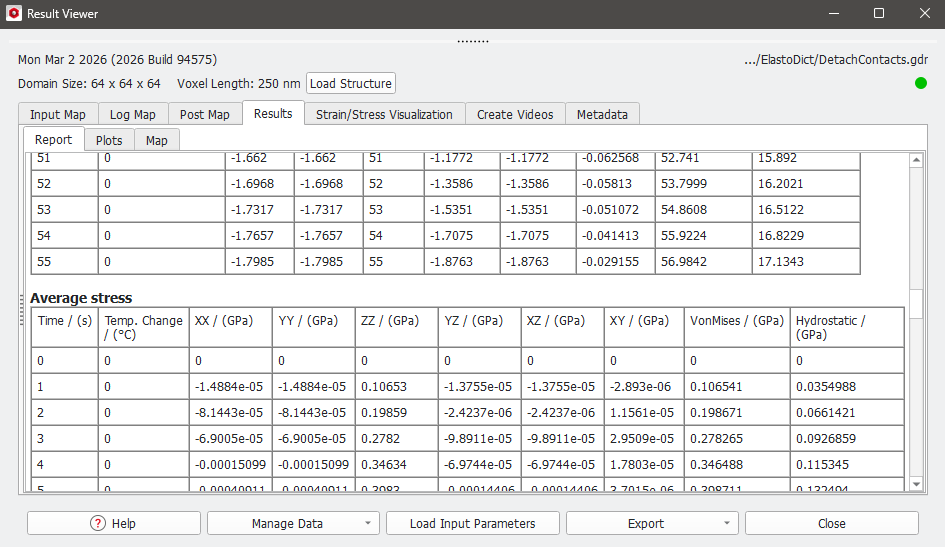Click the scrollbar up arrow in report
This screenshot has width=945, height=547.
tap(916, 160)
